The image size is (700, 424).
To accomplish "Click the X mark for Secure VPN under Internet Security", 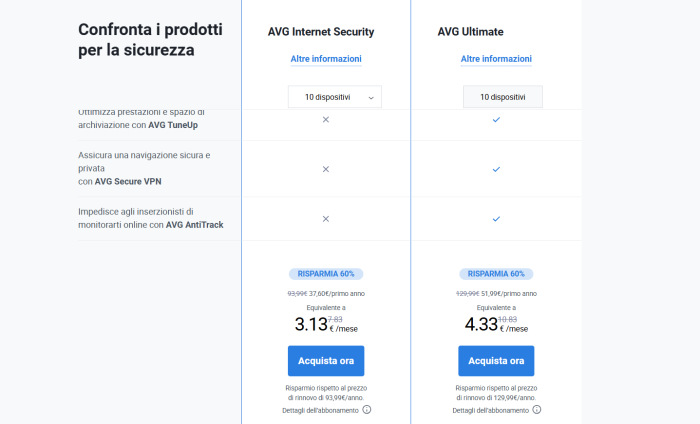I will (x=325, y=169).
